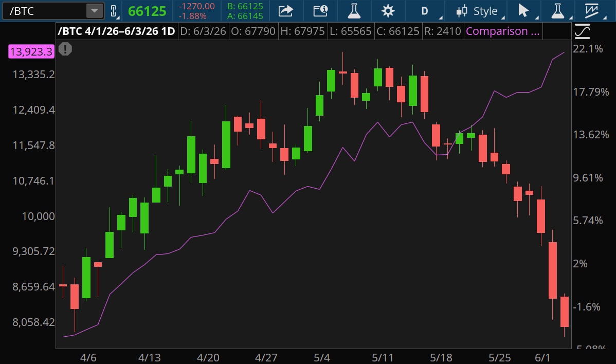This screenshot has width=616, height=364.
Task: Click the 10,000 price axis label
Action: pos(38,216)
